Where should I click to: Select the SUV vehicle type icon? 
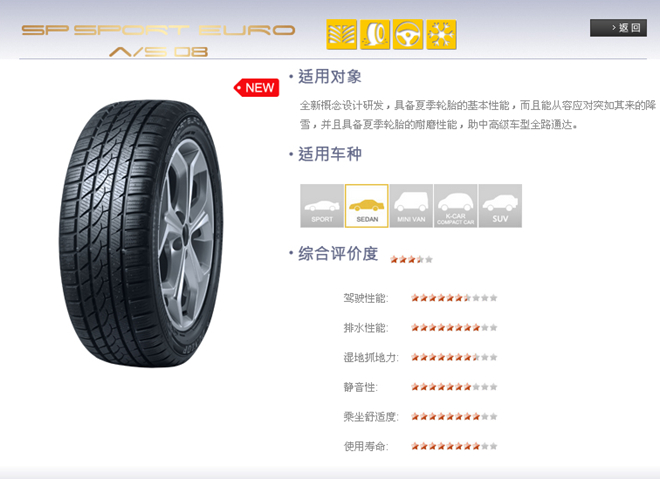500,206
